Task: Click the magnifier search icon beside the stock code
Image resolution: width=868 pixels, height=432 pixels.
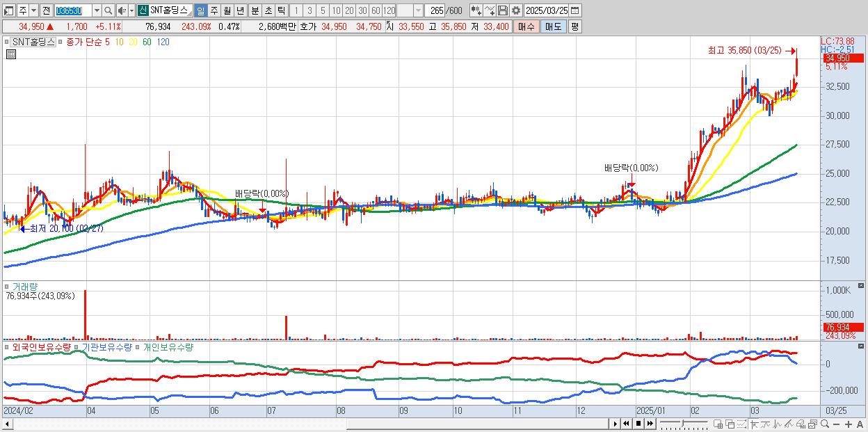Action: pos(108,10)
